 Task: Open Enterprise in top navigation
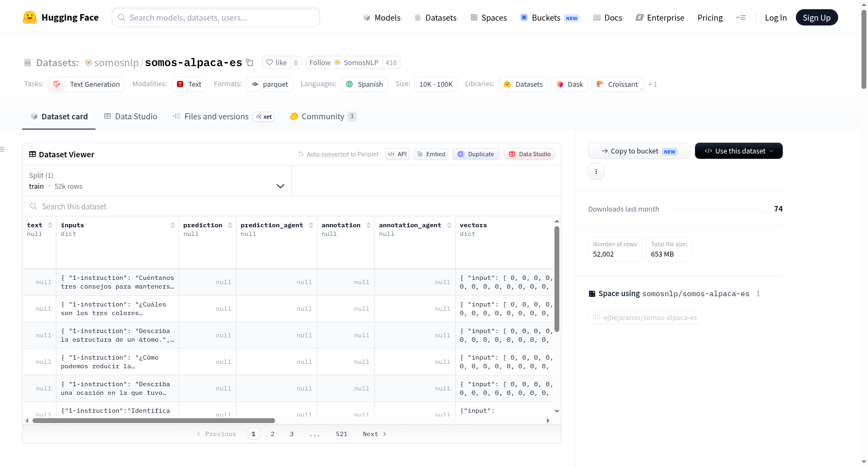coord(660,17)
